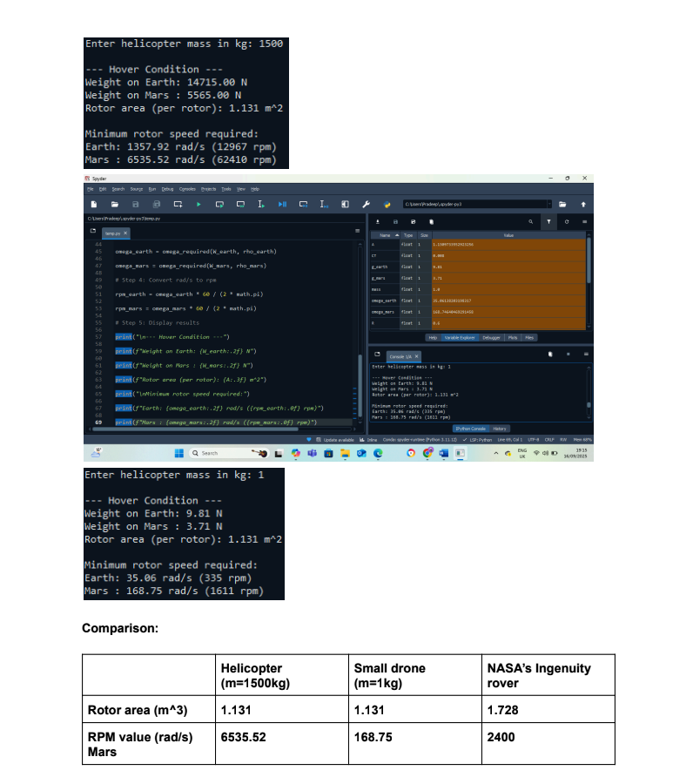Switch to the Debugger pane tab
Screen dimensions: 693x784
pos(492,337)
